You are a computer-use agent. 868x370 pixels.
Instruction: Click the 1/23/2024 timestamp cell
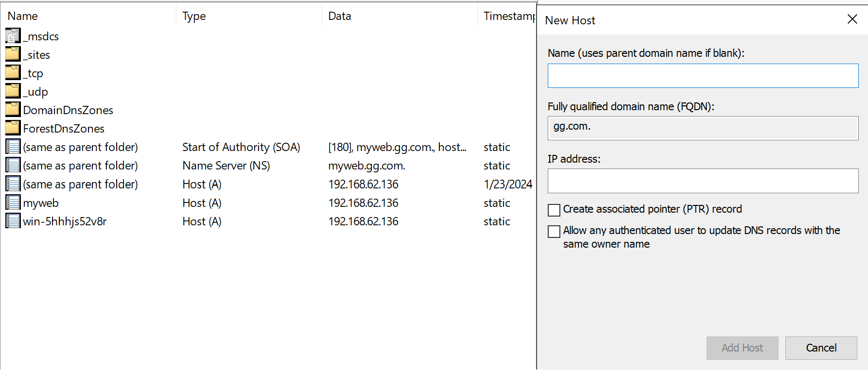pos(508,185)
